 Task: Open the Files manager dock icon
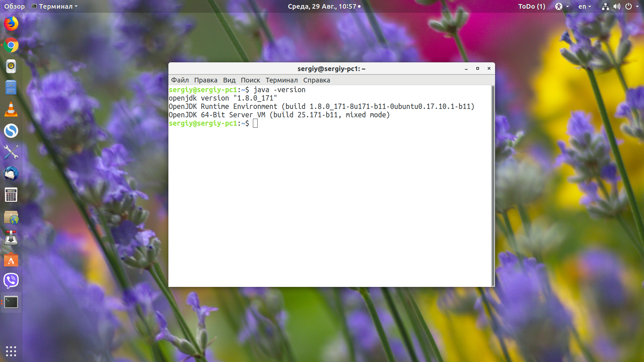click(x=11, y=87)
